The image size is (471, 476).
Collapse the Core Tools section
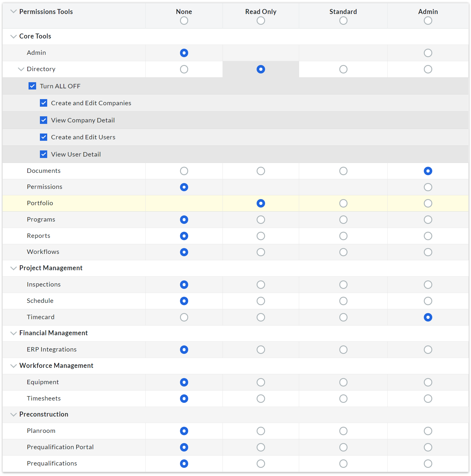tap(13, 36)
